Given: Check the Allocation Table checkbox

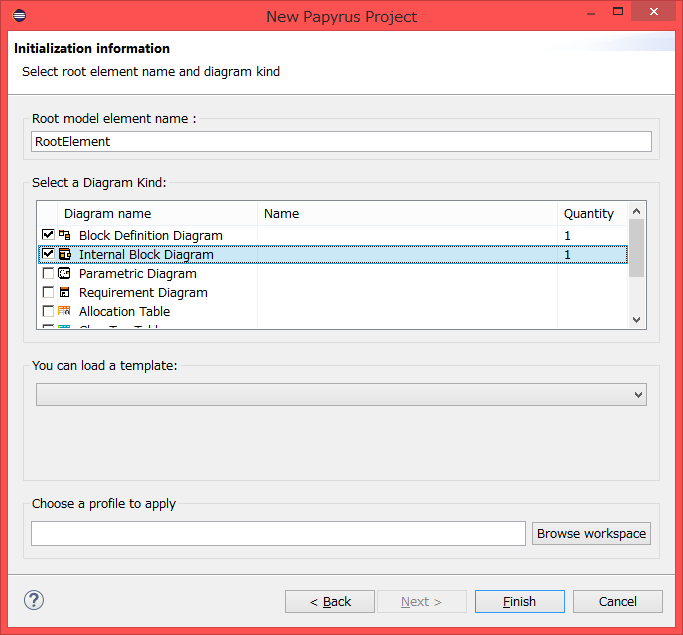Looking at the screenshot, I should tap(48, 311).
